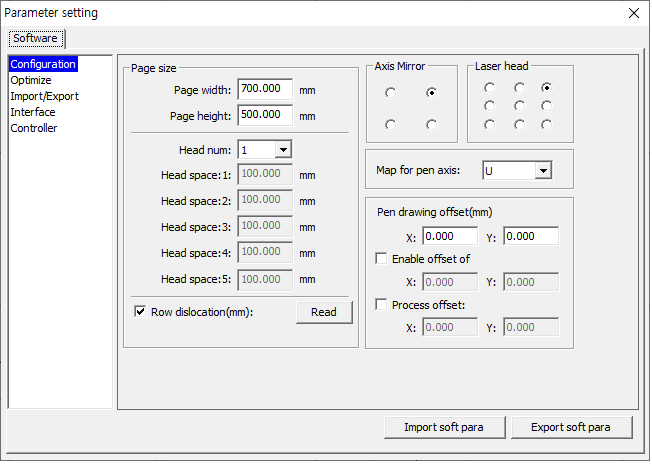Close the Parameter setting dialog
Viewport: 652px width, 466px height.
coord(634,13)
